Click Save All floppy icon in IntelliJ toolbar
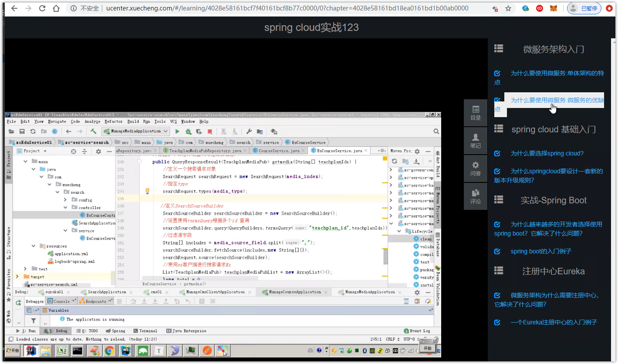 coord(22,131)
